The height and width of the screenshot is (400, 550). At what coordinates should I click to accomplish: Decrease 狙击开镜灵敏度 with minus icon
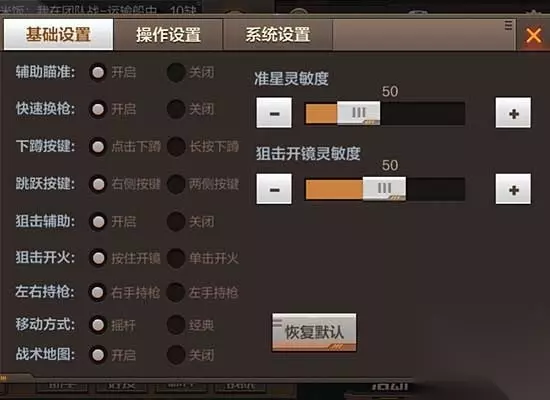274,189
